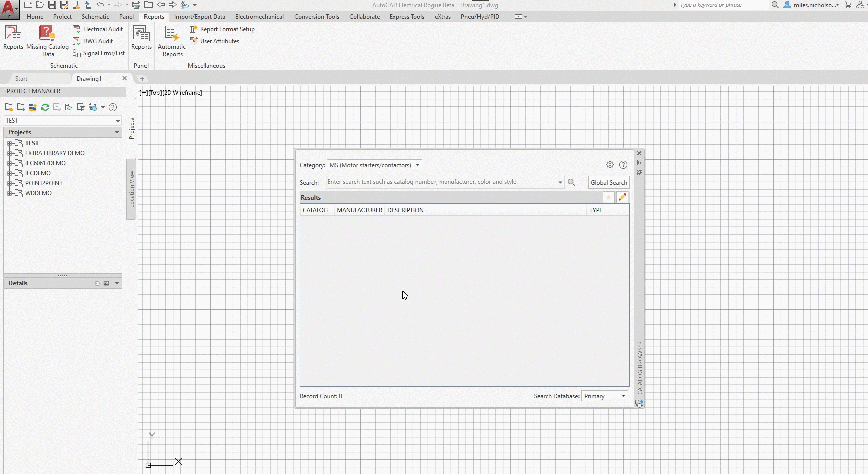Open Catalog Browser help icon
The height and width of the screenshot is (474, 868).
(x=623, y=165)
